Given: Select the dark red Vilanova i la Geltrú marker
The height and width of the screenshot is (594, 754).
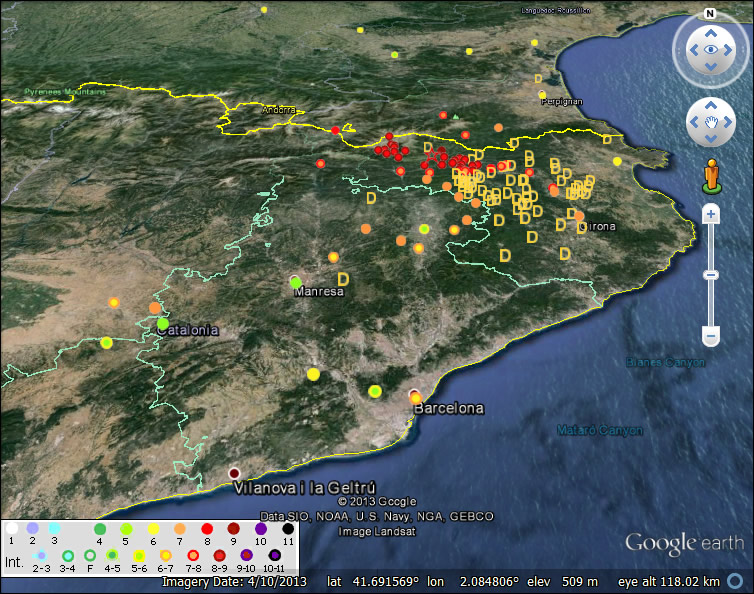Looking at the screenshot, I should 235,473.
